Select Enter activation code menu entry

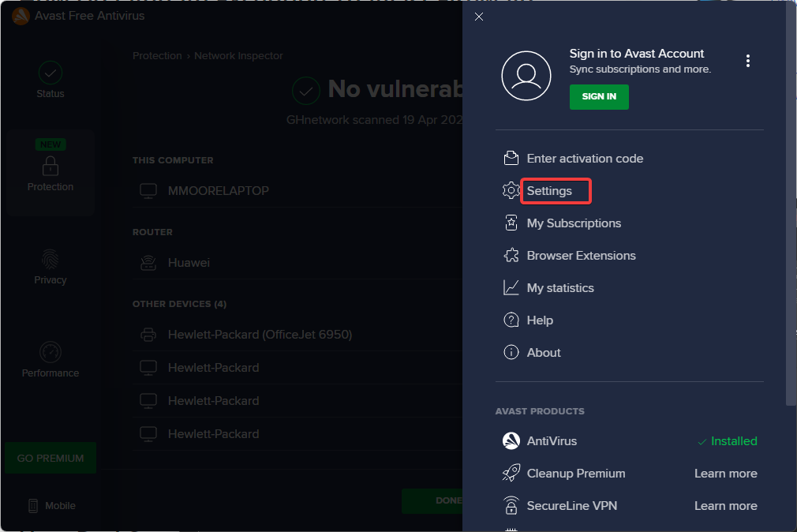pyautogui.click(x=585, y=159)
